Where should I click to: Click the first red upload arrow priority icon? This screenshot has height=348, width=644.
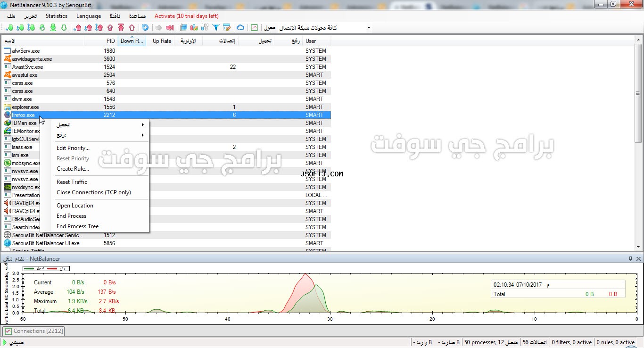[78, 28]
